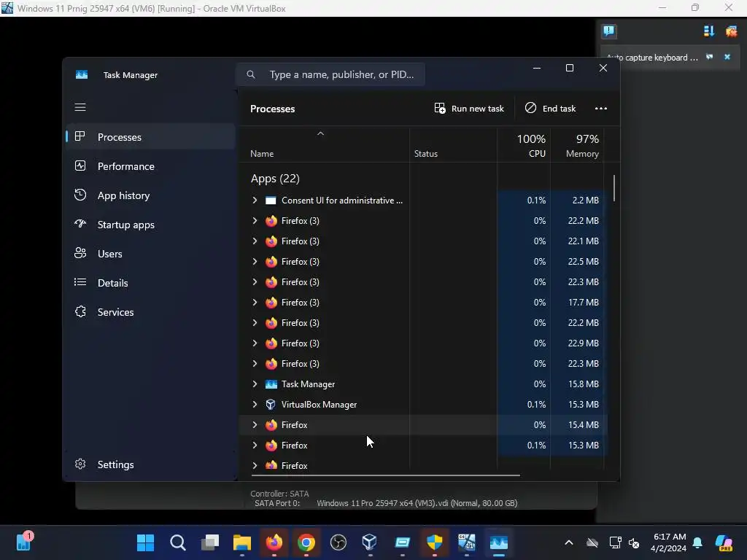Open Windows Start menu

click(x=145, y=542)
